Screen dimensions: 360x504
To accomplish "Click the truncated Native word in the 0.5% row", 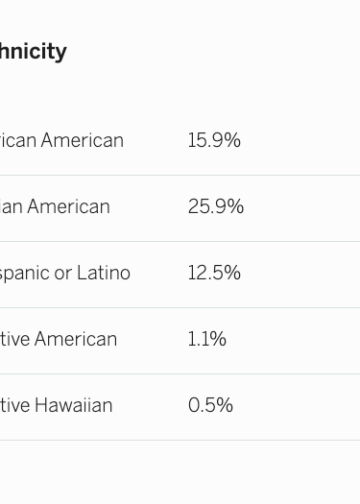I will tap(15, 406).
